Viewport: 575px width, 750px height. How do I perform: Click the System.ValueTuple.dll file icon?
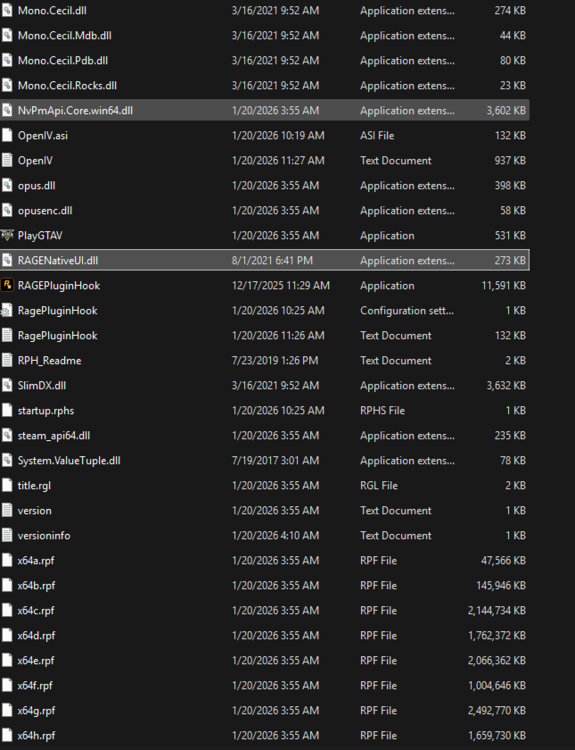(x=7, y=460)
